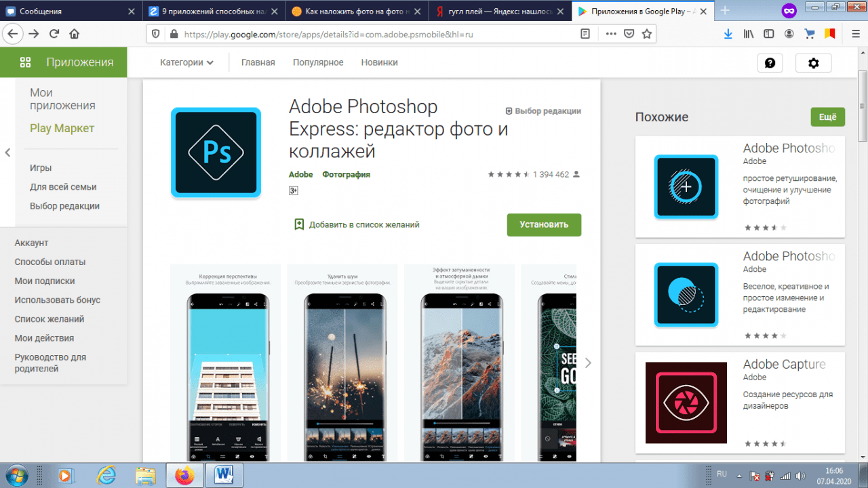The height and width of the screenshot is (488, 868).
Task: Open the downloads panel
Action: coord(728,34)
